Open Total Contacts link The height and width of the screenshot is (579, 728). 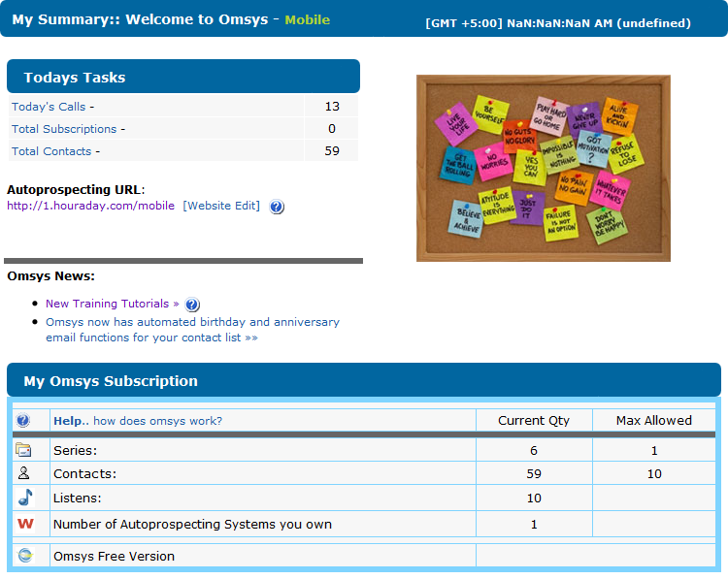point(51,151)
